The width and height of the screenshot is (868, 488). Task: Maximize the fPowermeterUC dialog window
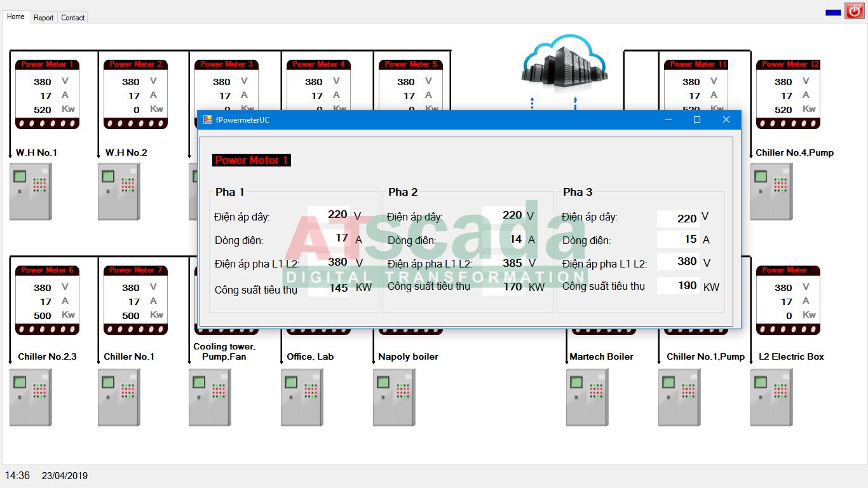696,119
